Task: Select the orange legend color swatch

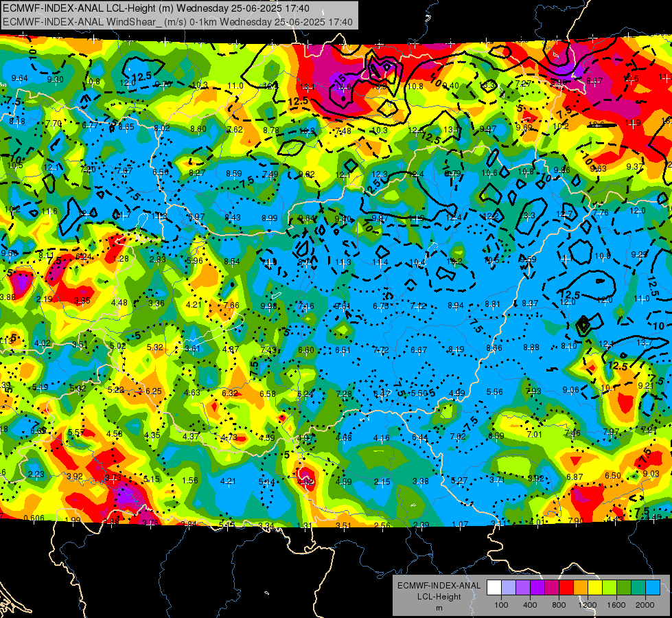Action: coord(580,588)
